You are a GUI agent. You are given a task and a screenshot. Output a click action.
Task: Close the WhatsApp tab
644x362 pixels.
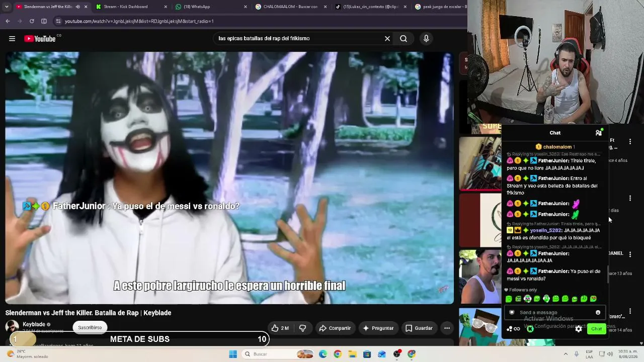pos(246,7)
